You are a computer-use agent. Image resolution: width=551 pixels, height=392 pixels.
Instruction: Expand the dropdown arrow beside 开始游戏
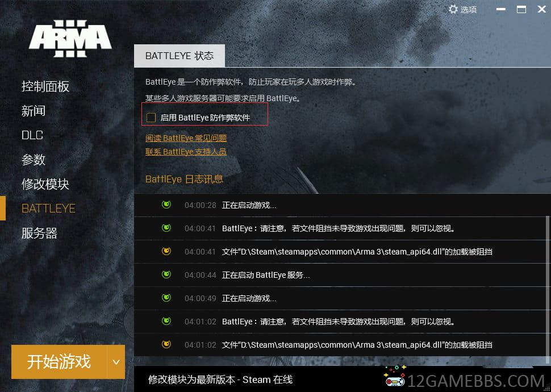click(116, 361)
